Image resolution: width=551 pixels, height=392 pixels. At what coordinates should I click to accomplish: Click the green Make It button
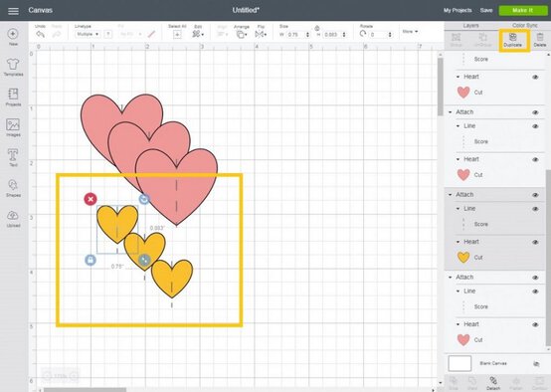(x=523, y=10)
